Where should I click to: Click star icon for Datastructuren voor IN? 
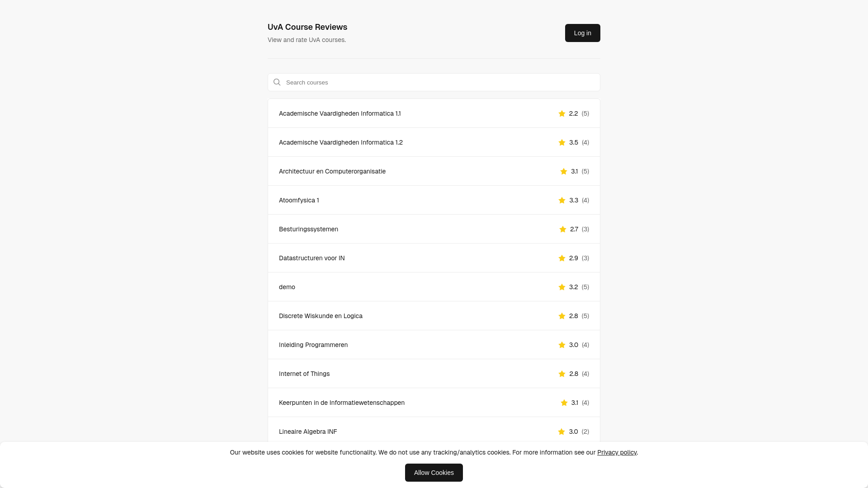pos(562,258)
